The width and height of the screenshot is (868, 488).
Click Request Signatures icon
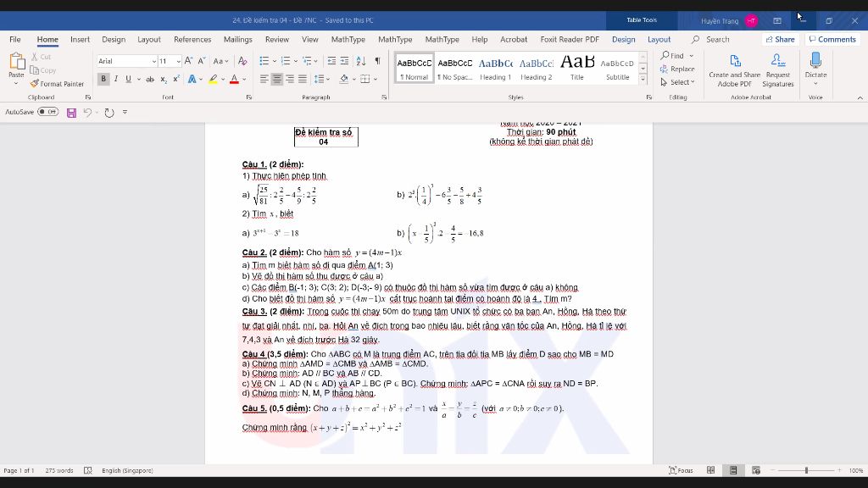tap(778, 70)
